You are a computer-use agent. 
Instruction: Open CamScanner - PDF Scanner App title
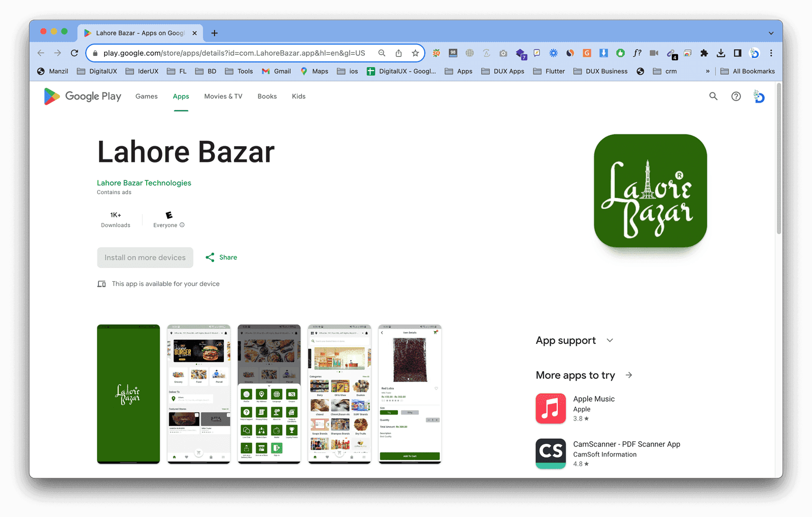pos(627,444)
